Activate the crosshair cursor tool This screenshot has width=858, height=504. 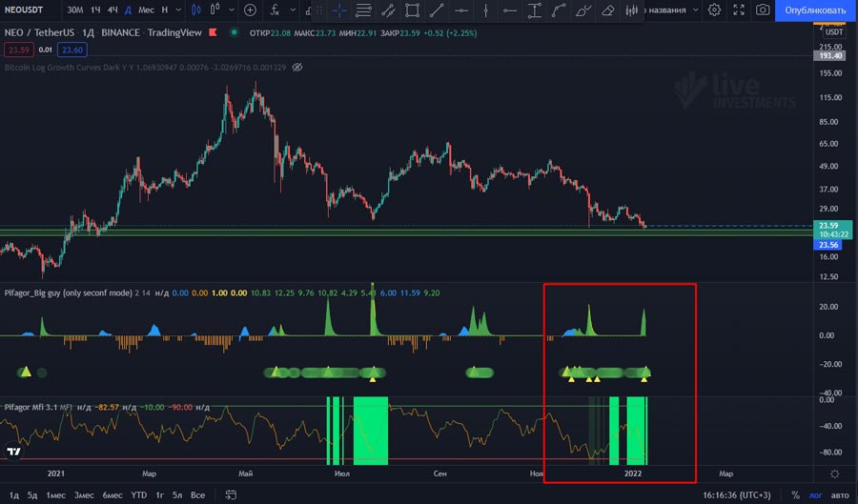339,10
